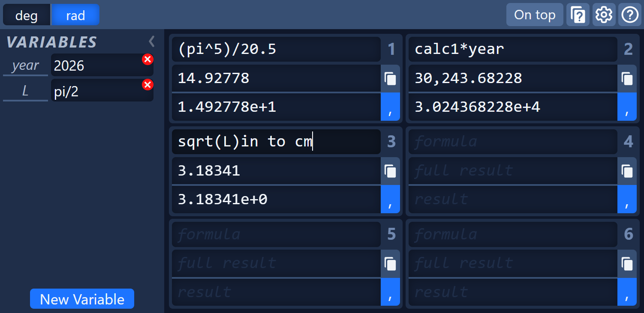Switch to degrees mode
This screenshot has width=644, height=313.
pyautogui.click(x=27, y=15)
